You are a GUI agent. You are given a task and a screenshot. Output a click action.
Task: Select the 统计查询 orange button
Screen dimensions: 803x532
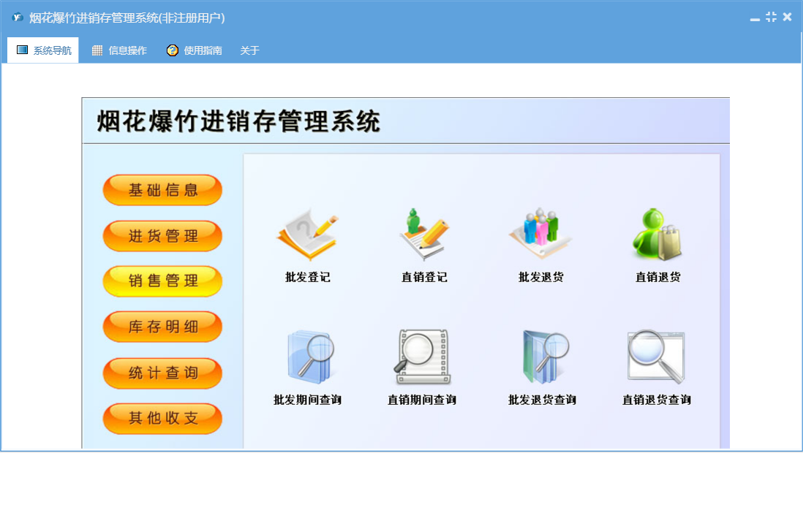(162, 373)
